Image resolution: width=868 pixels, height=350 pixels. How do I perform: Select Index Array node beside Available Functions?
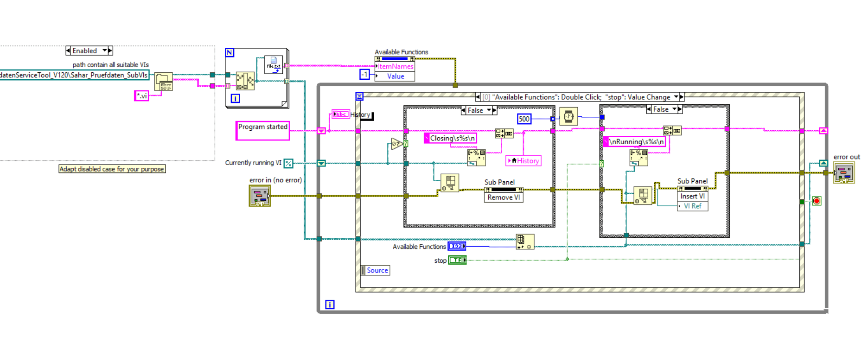tap(525, 242)
